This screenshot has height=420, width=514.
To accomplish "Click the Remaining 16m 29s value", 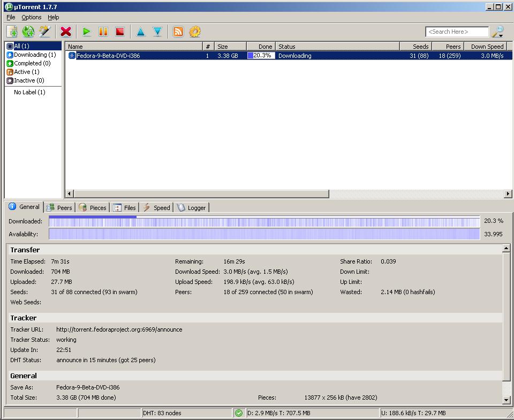I will click(235, 261).
